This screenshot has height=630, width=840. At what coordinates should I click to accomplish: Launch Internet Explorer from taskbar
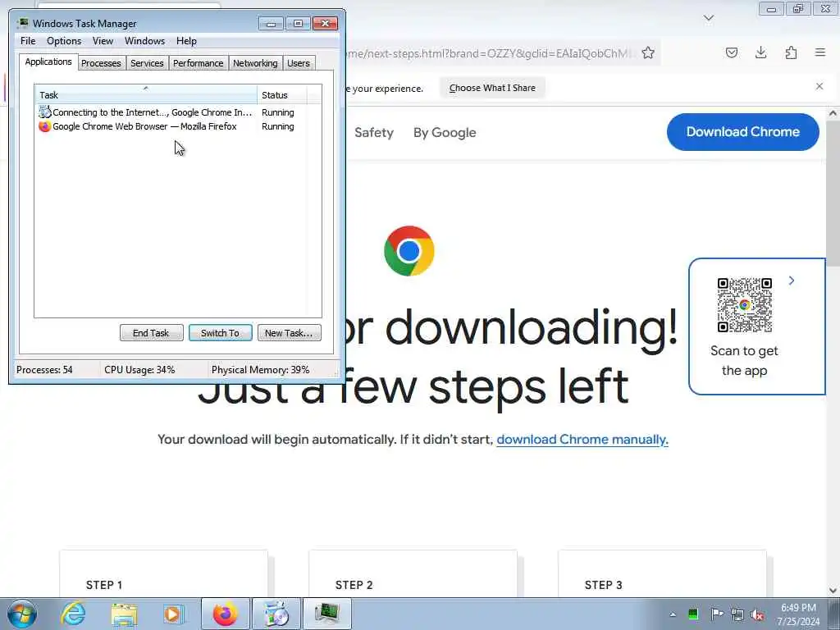point(73,614)
